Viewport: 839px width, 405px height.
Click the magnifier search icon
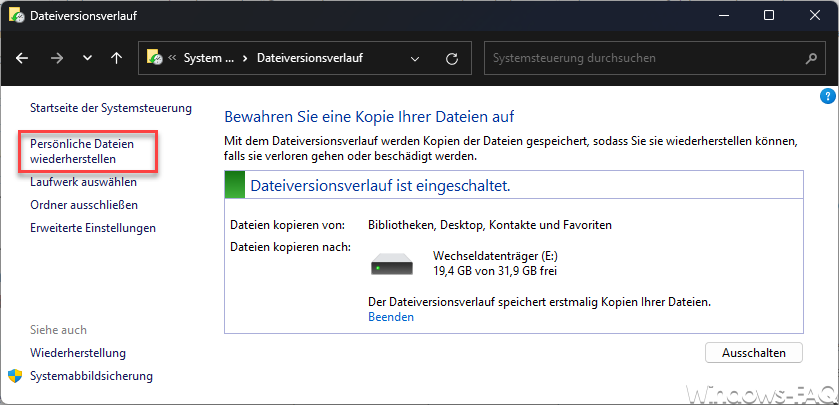coord(812,58)
